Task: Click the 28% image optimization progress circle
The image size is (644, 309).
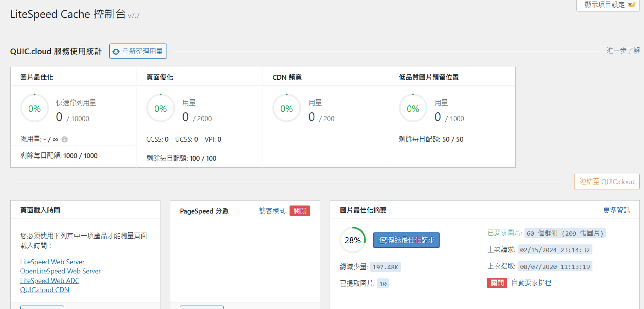Action: [x=353, y=240]
